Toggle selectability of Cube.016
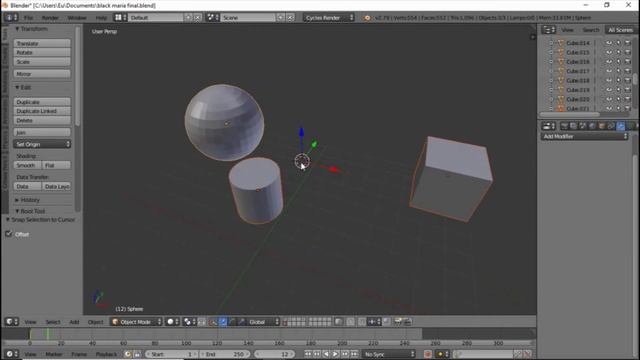The width and height of the screenshot is (640, 360). [618, 62]
